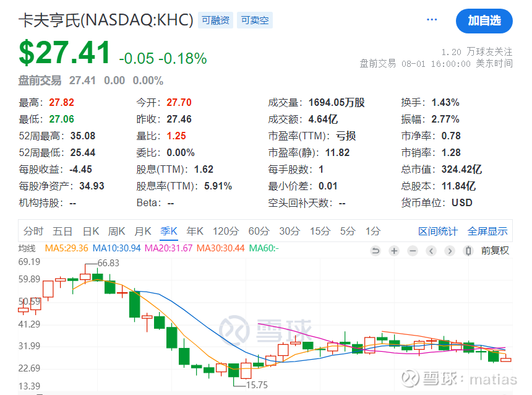Click the 昨收 value 27.46
532x395 pixels.
pos(179,119)
